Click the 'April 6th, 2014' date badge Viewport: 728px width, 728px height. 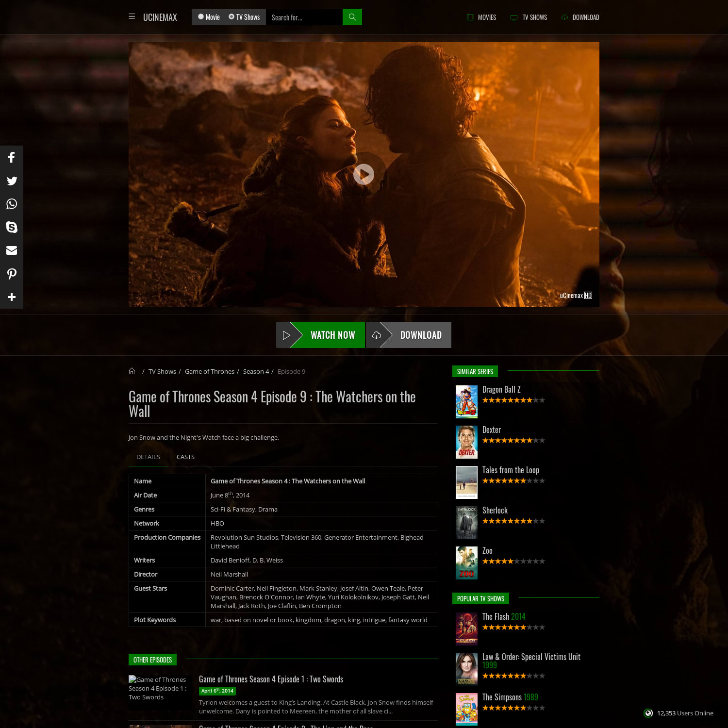coord(217,691)
